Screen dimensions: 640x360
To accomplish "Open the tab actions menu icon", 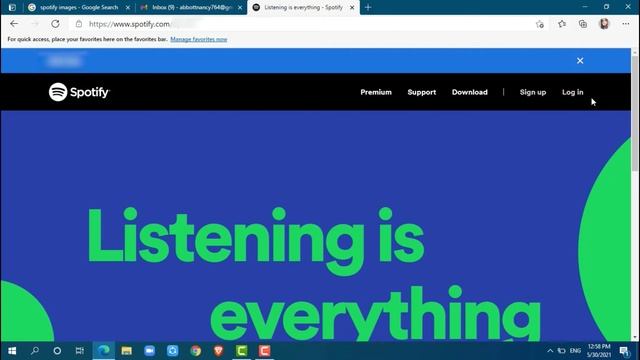I will coord(12,7).
